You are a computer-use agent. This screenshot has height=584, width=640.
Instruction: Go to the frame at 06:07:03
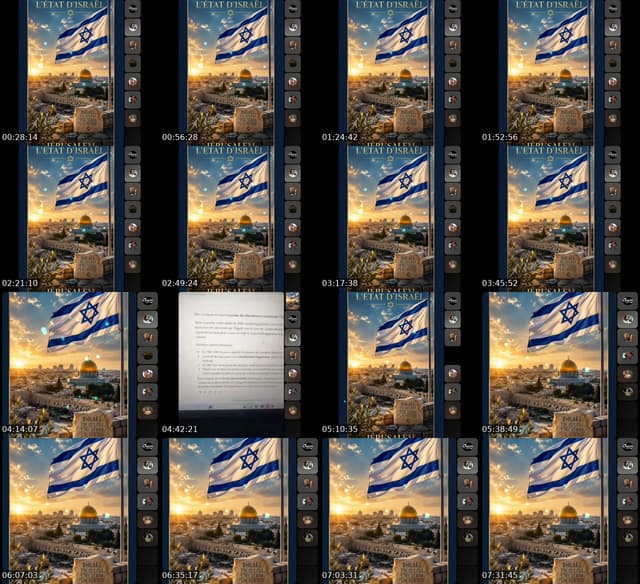[80, 511]
